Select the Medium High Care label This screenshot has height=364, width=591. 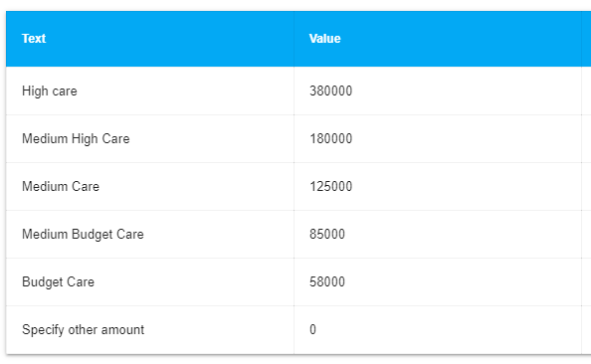(76, 138)
